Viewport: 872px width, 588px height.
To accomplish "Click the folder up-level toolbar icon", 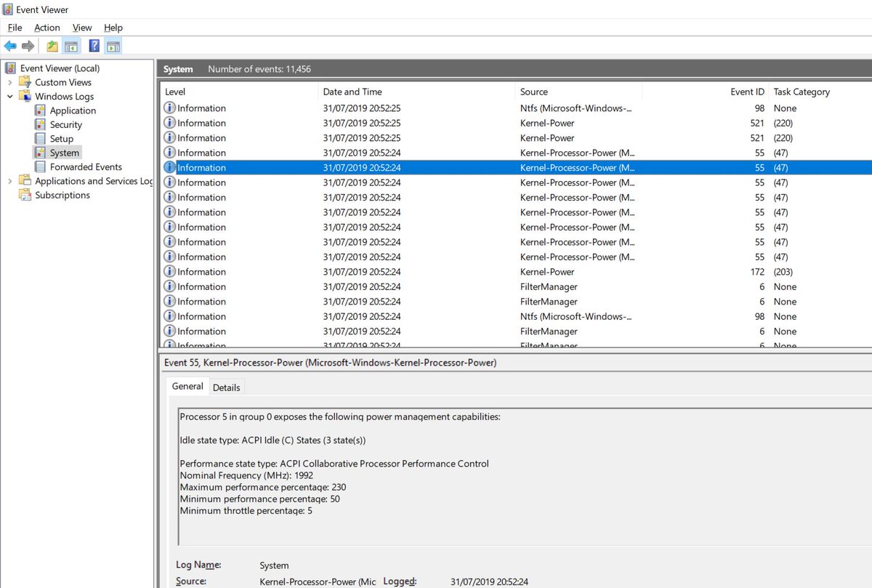I will (x=52, y=47).
